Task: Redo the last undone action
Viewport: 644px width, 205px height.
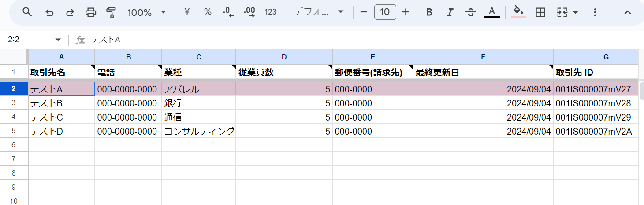Action: point(70,12)
